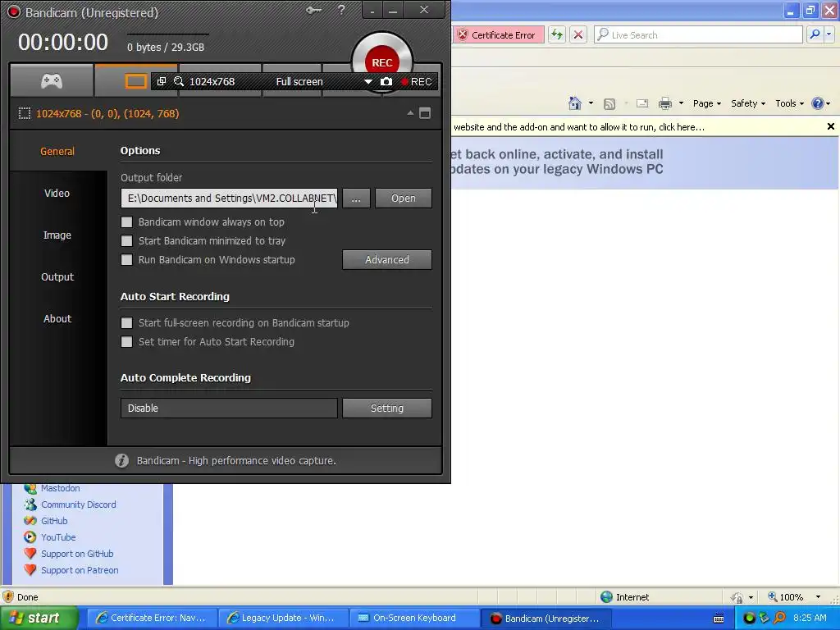Enable Set timer for Auto Start Recording

127,341
